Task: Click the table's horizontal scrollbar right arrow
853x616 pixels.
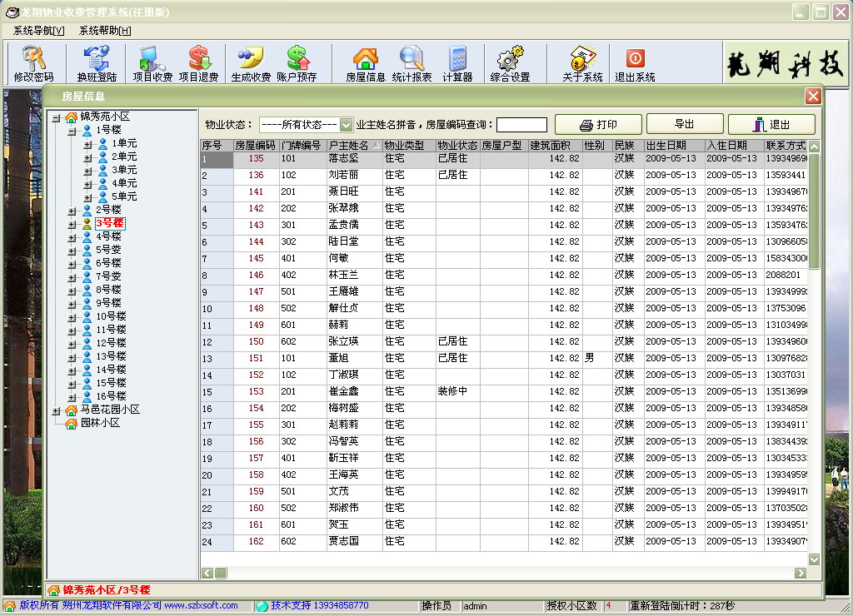Action: click(x=801, y=573)
